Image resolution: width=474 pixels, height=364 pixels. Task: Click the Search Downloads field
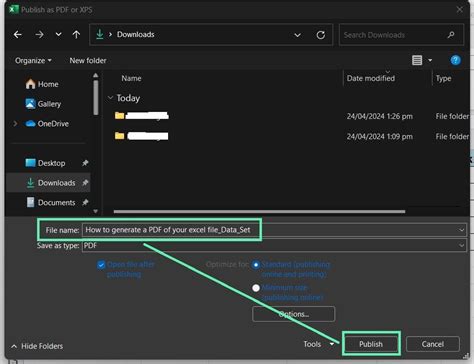[x=401, y=35]
